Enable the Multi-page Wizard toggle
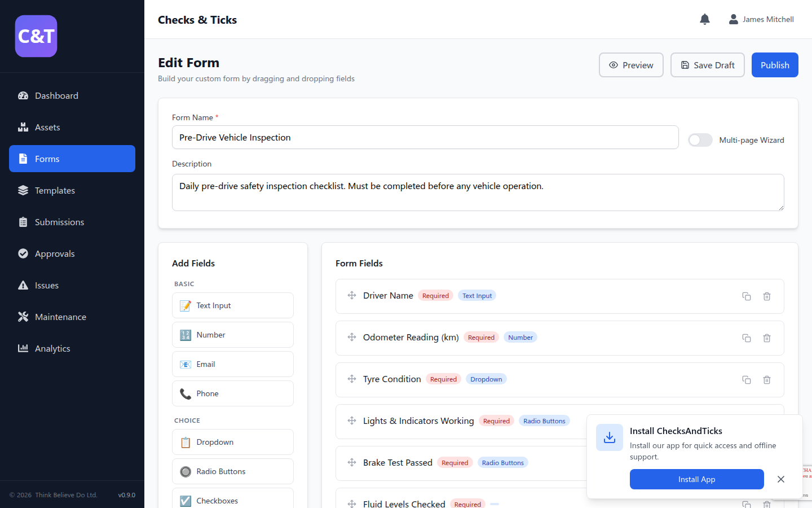The height and width of the screenshot is (508, 812). [x=700, y=140]
